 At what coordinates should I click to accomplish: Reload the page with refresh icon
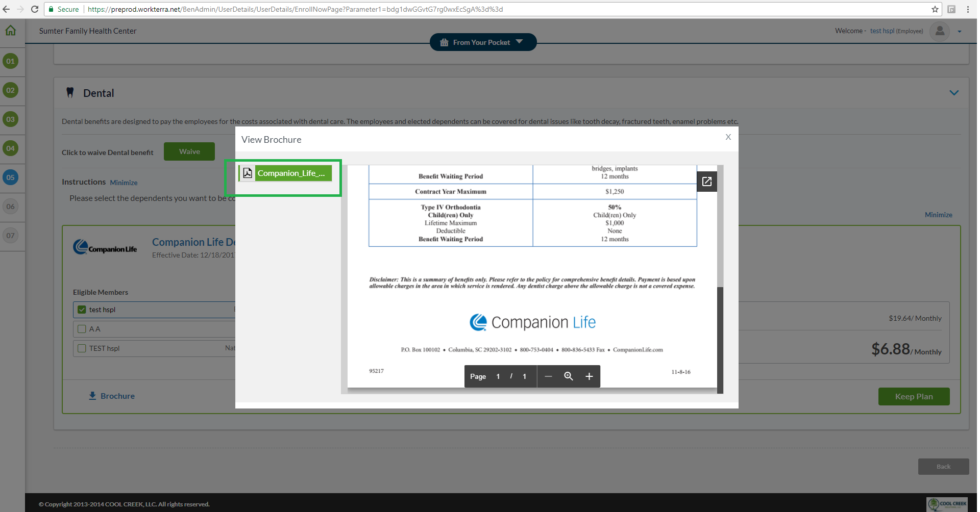click(35, 9)
